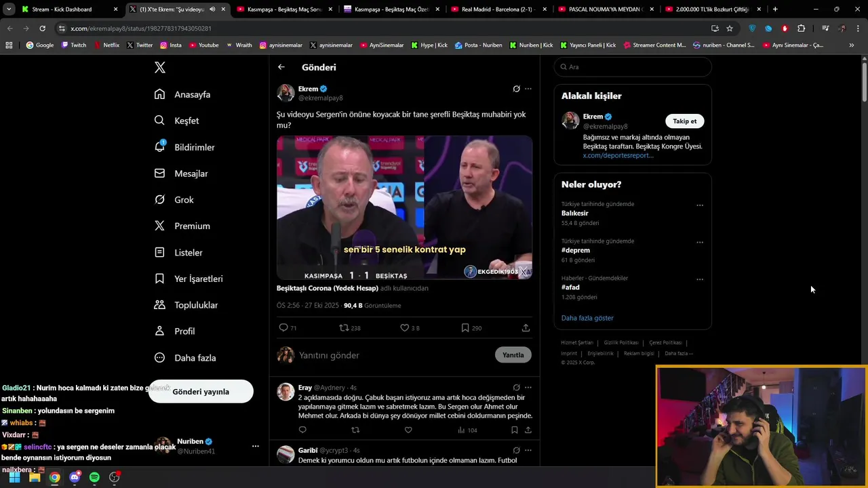Click the page vertical scrollbar
This screenshot has height=488, width=868.
[x=864, y=81]
